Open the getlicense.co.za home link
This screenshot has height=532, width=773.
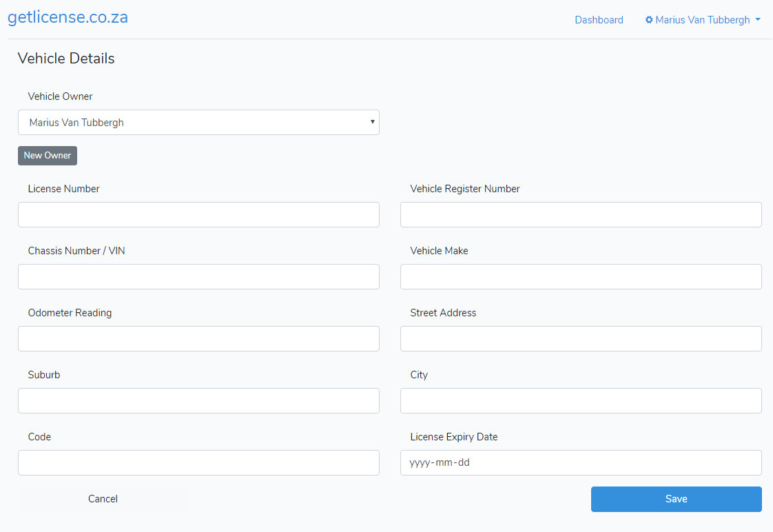68,17
